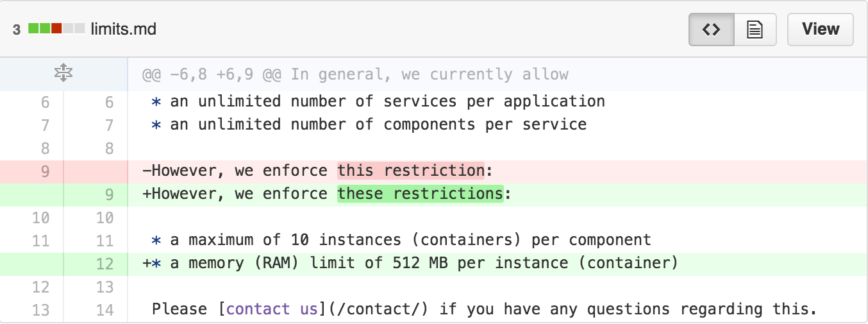
Task: Click added new line number 9
Action: (109, 194)
